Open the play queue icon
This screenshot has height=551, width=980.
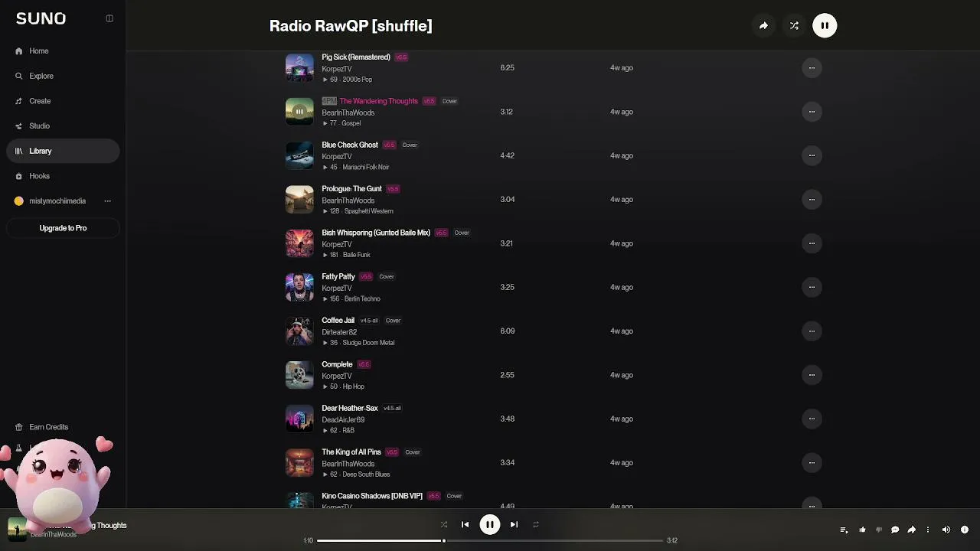pos(844,530)
